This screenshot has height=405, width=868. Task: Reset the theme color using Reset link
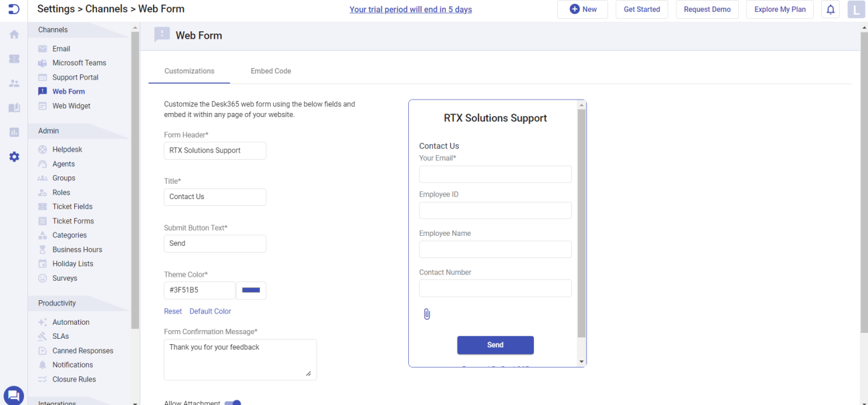pyautogui.click(x=172, y=311)
